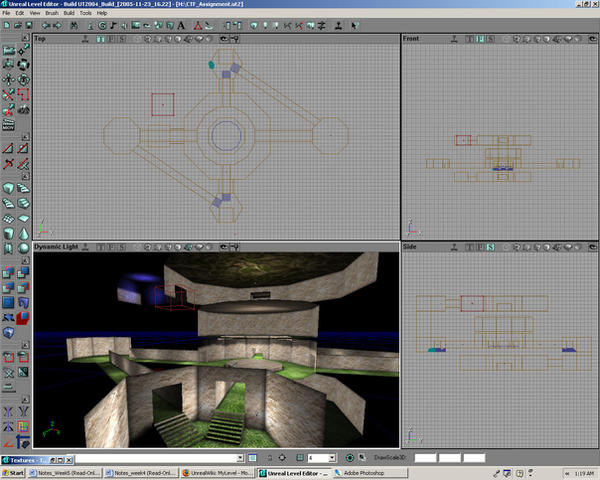Click the Intersect brush icon
This screenshot has width=600, height=480.
tap(8, 287)
